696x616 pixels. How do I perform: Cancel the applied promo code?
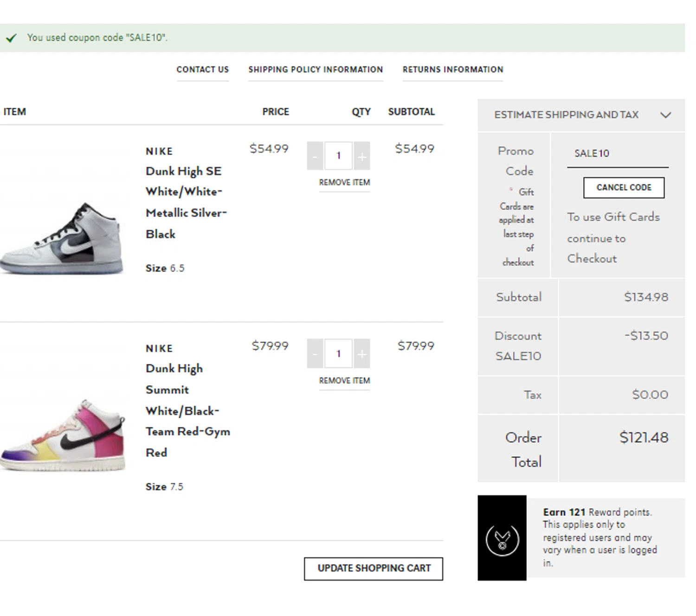[624, 188]
